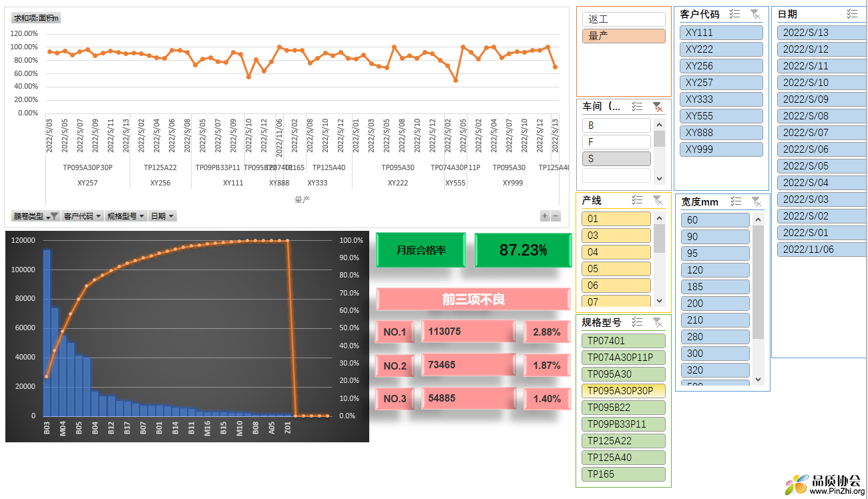The width and height of the screenshot is (868, 499).
Task: Click the 73465 defect value box
Action: [469, 366]
